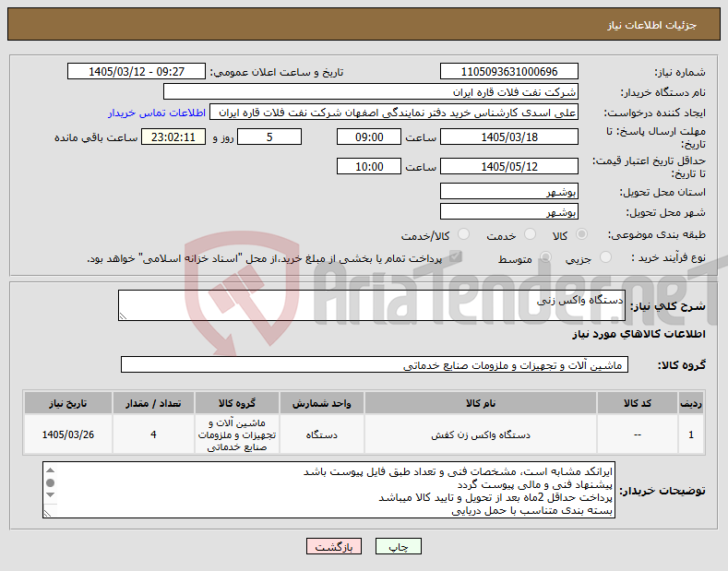Click the price validity time 10:00
The image size is (728, 571).
pyautogui.click(x=369, y=166)
